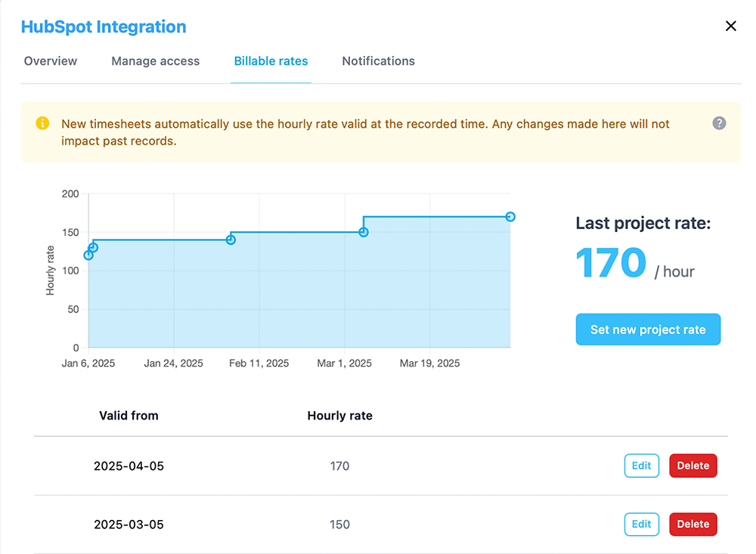Click the Jan 6, 2025 axis label

tap(88, 363)
